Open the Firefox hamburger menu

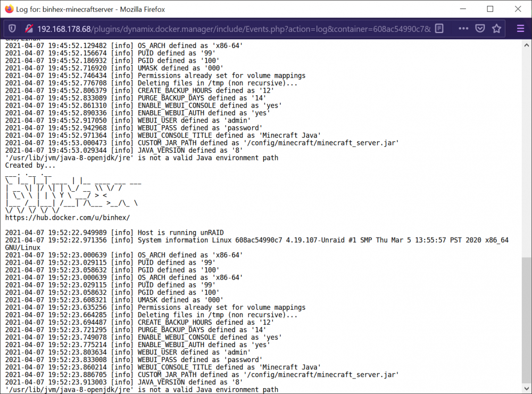click(520, 29)
